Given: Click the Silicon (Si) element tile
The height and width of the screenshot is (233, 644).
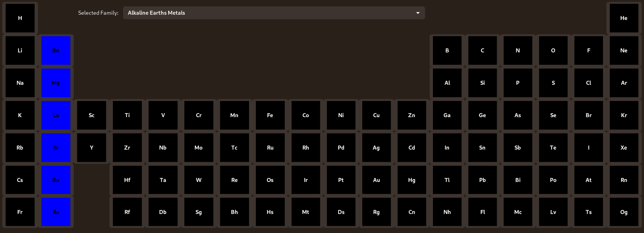Looking at the screenshot, I should pos(482,83).
